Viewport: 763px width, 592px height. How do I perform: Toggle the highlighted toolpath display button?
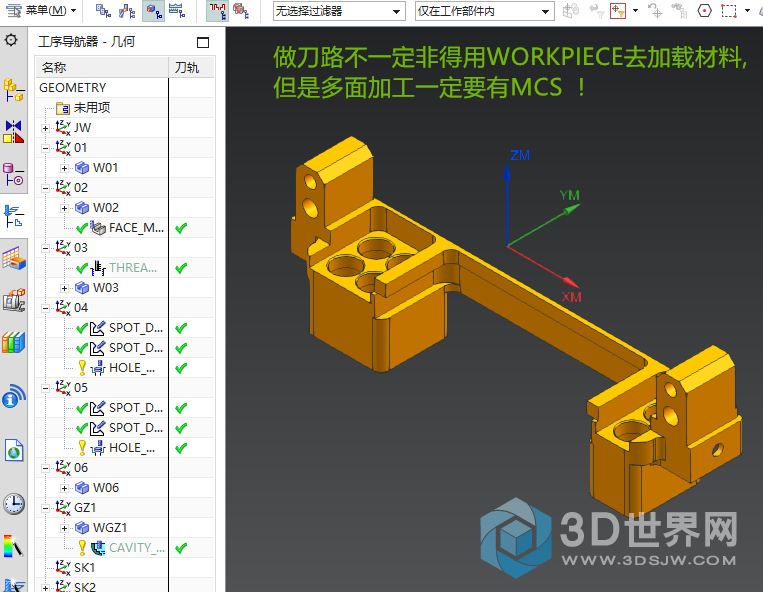tap(217, 11)
